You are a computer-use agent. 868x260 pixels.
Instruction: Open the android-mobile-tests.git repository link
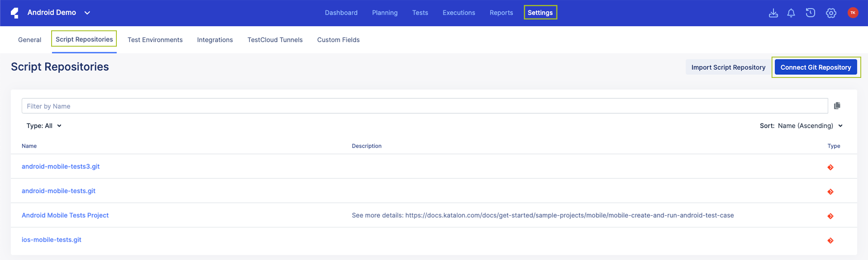pos(58,191)
